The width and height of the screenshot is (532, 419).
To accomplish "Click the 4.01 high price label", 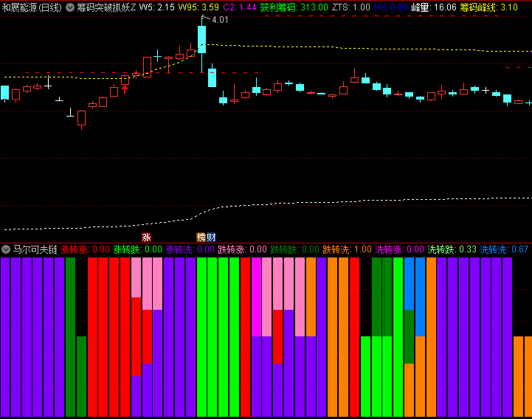I will (x=220, y=20).
